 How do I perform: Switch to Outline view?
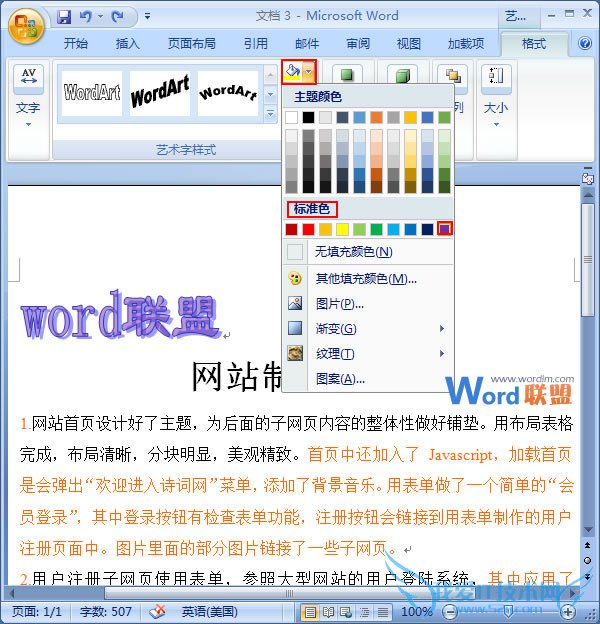coord(364,612)
